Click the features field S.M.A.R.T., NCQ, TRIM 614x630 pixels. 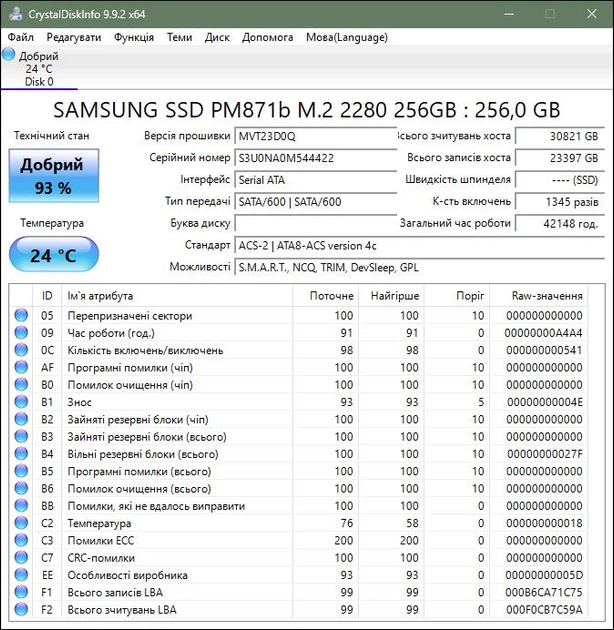click(420, 267)
